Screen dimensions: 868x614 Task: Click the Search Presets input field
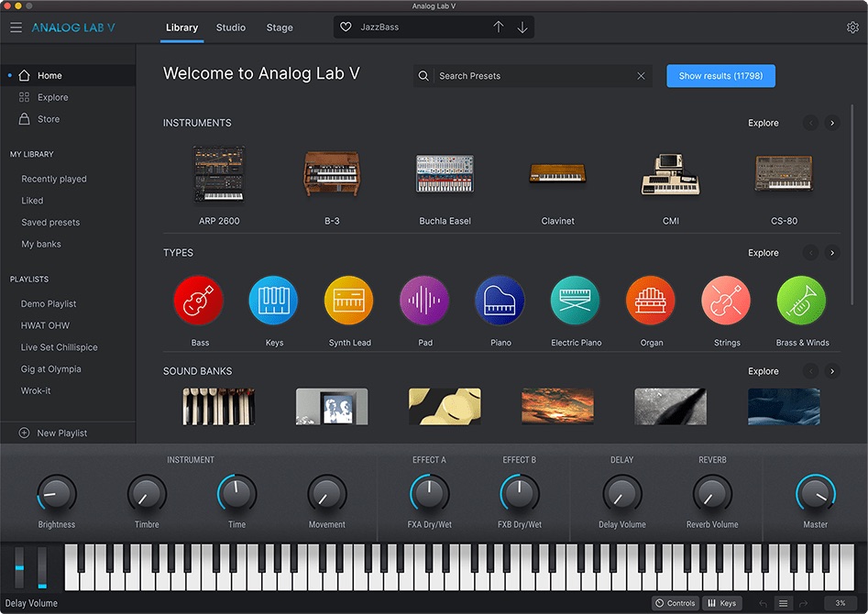(534, 76)
